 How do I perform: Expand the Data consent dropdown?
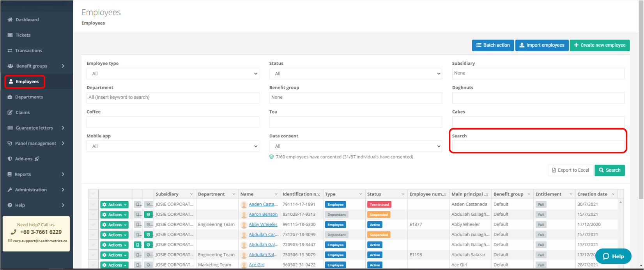point(355,146)
